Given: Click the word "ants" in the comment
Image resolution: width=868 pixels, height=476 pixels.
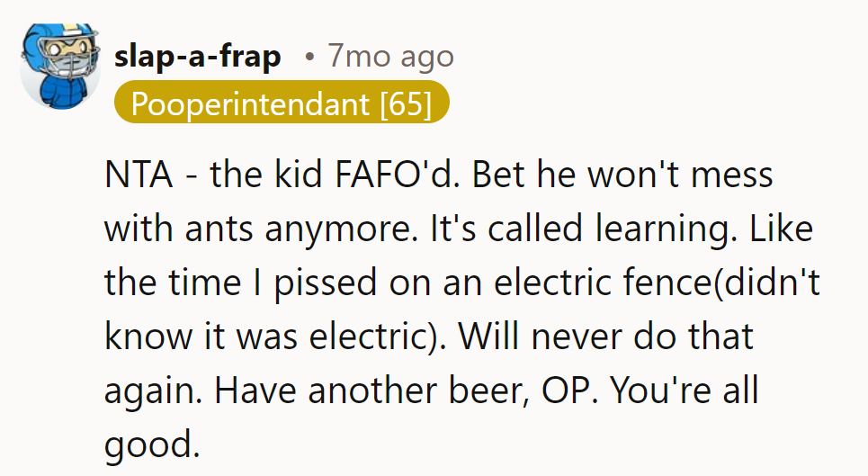Looking at the screenshot, I should pyautogui.click(x=219, y=229).
